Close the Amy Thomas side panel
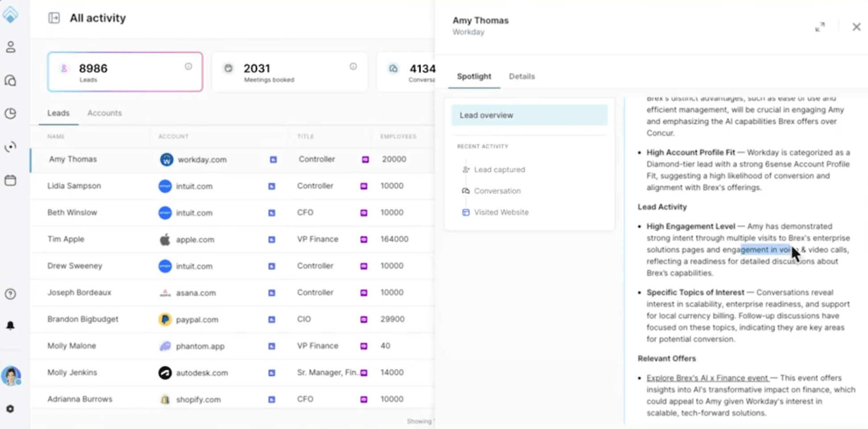 pyautogui.click(x=856, y=27)
